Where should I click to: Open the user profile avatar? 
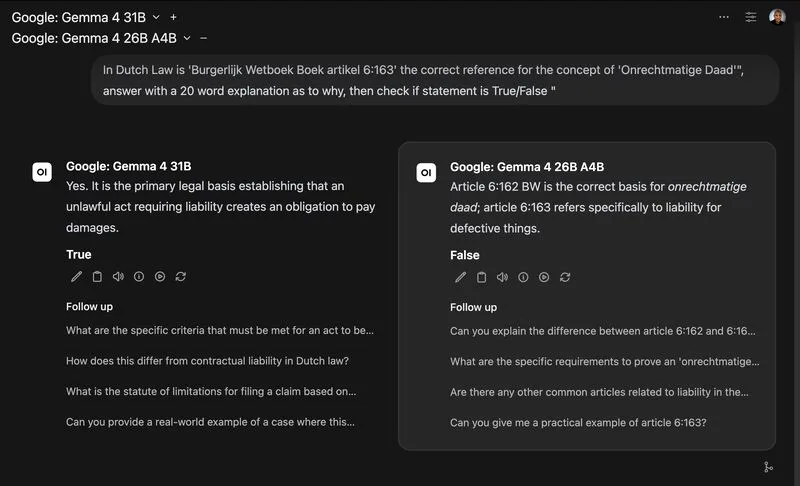point(777,17)
